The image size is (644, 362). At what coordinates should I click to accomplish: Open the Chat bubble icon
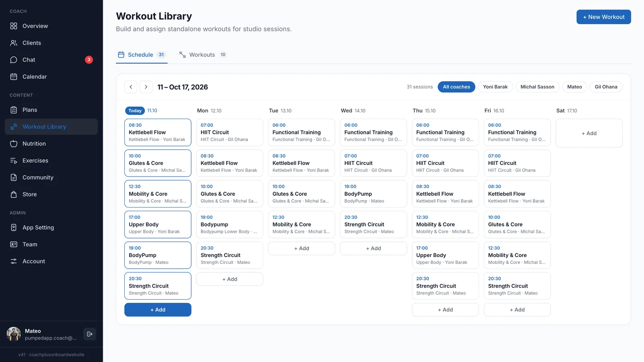[14, 60]
